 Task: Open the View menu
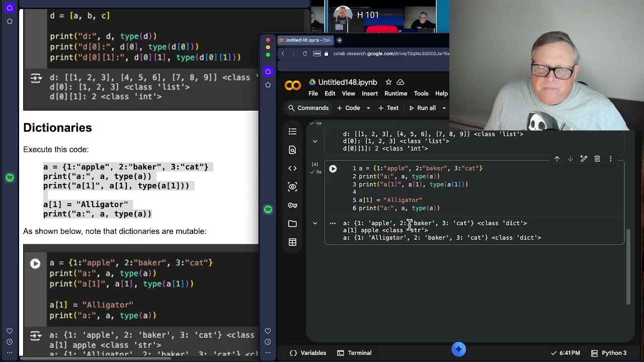(349, 94)
